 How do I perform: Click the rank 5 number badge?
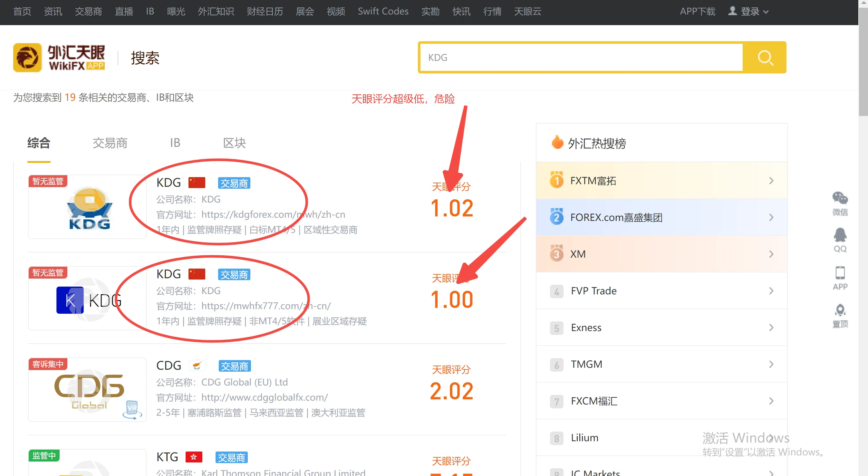pyautogui.click(x=556, y=328)
